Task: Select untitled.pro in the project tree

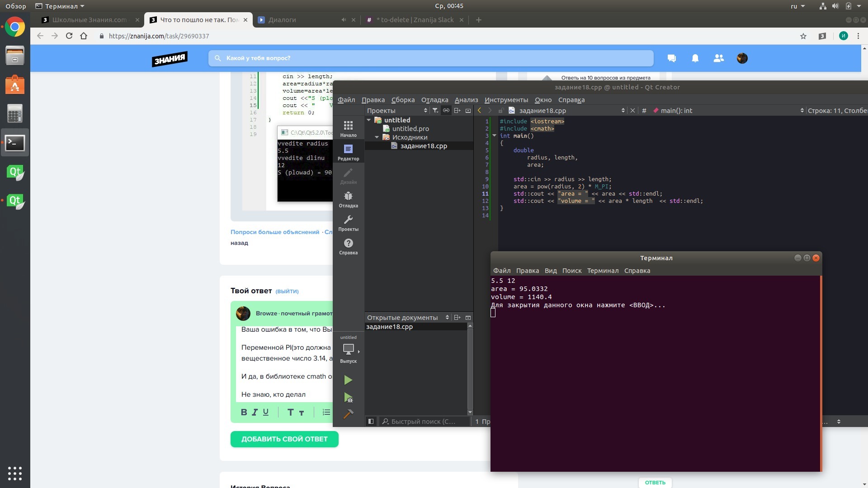Action: click(x=410, y=129)
